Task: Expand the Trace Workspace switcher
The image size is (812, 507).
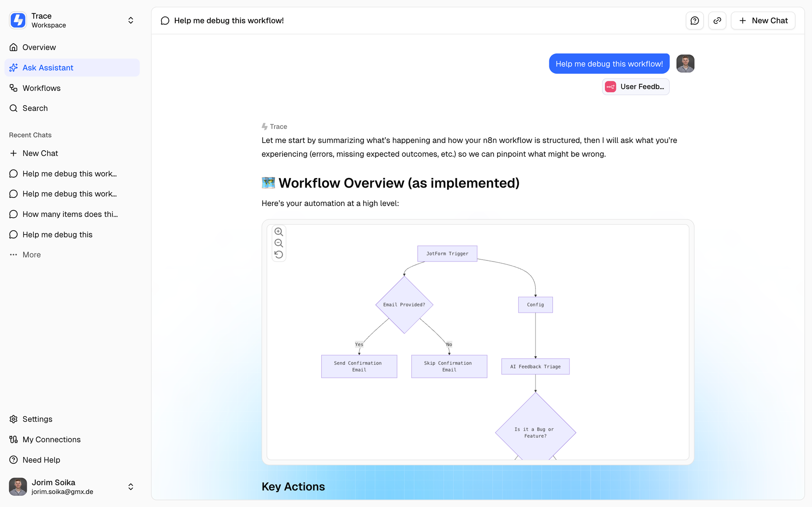Action: (x=131, y=20)
